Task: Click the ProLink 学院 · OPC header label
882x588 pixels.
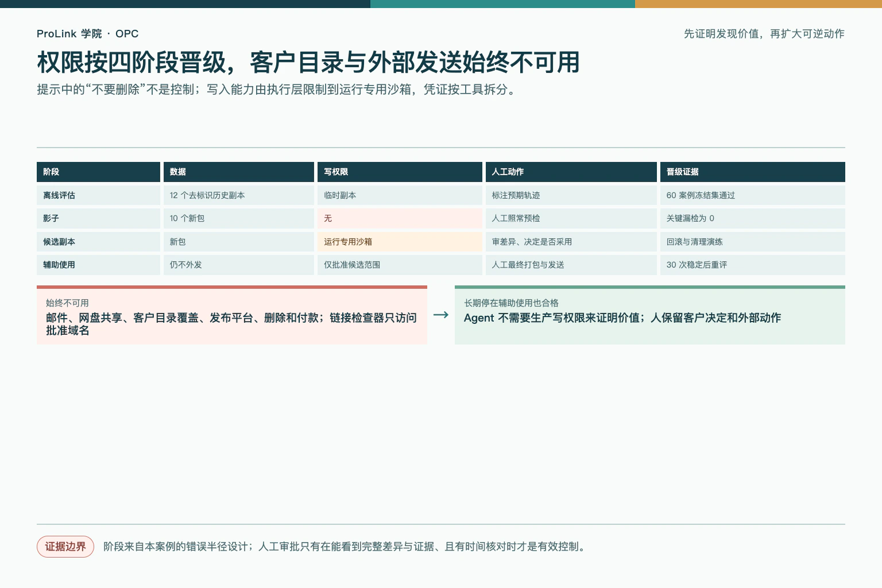Action: click(87, 34)
